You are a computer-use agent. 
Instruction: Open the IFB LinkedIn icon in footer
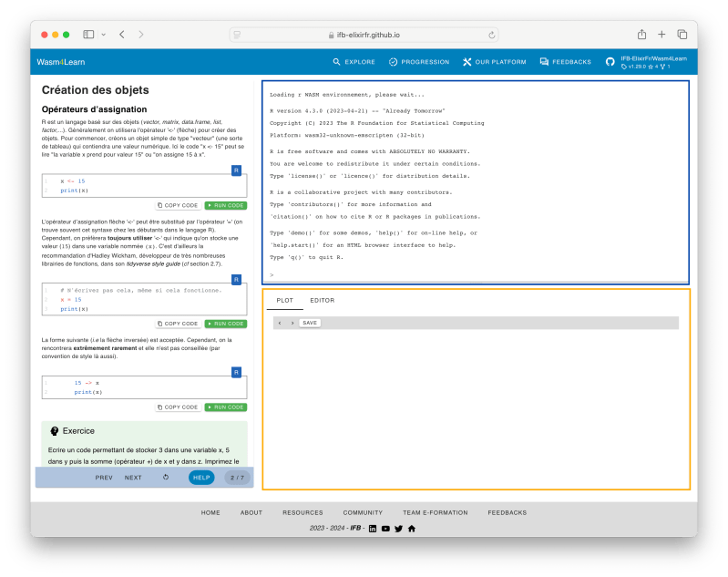pyautogui.click(x=373, y=529)
